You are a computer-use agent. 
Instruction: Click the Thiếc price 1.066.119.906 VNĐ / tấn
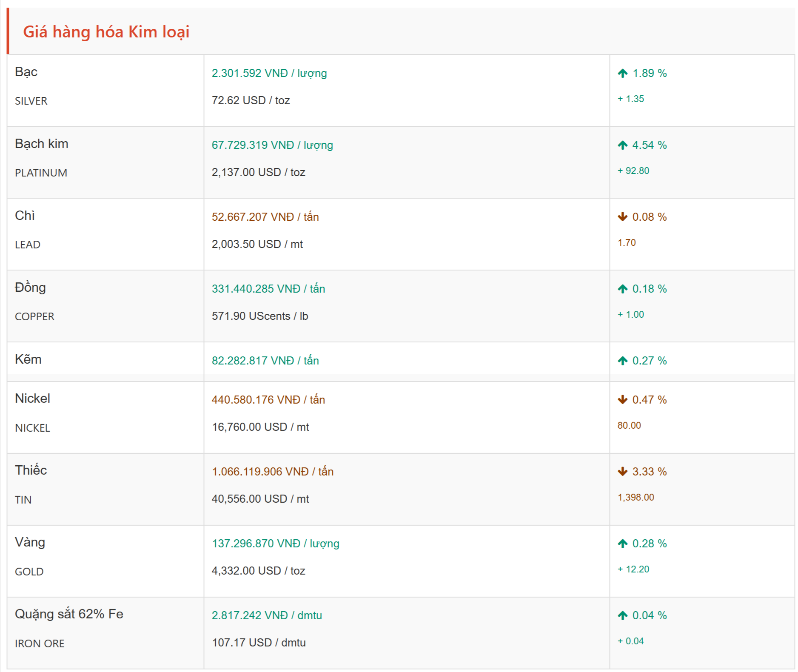click(272, 472)
